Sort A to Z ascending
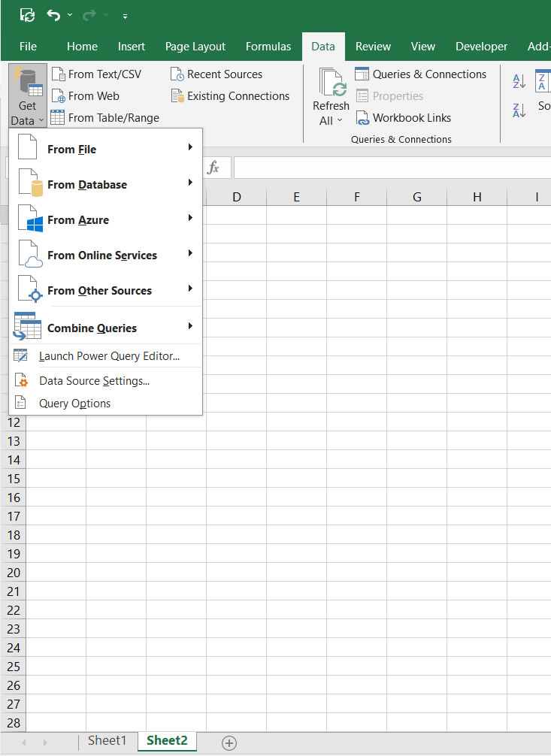The width and height of the screenshot is (551, 756). pyautogui.click(x=519, y=81)
